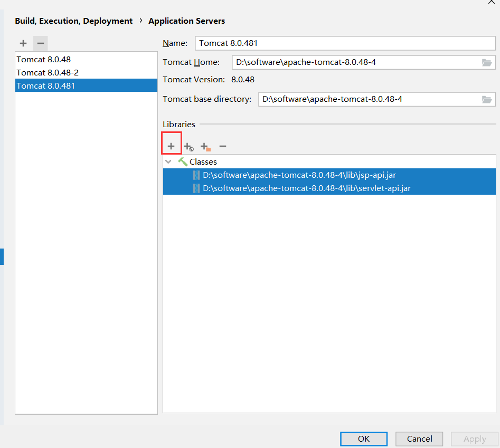This screenshot has width=500, height=448.
Task: Add library directory with folder-plus icon
Action: [206, 147]
